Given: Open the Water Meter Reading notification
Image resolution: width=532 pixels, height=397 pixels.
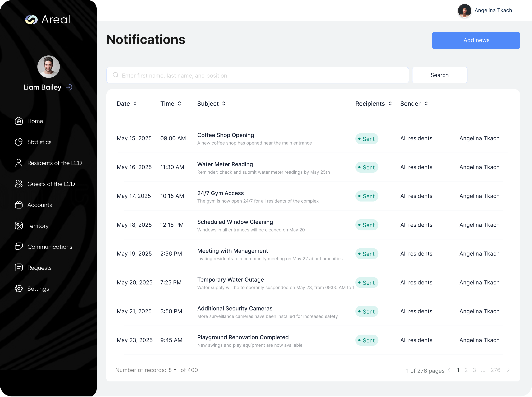Looking at the screenshot, I should (x=225, y=164).
